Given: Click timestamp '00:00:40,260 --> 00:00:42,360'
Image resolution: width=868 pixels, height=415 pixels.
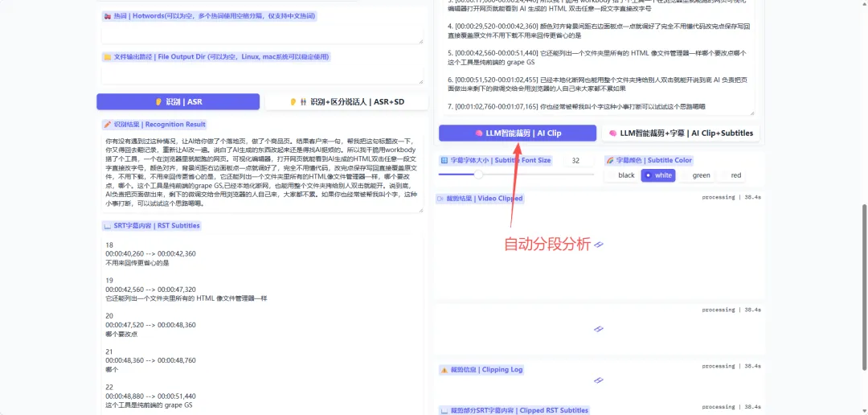Looking at the screenshot, I should click(x=150, y=253).
